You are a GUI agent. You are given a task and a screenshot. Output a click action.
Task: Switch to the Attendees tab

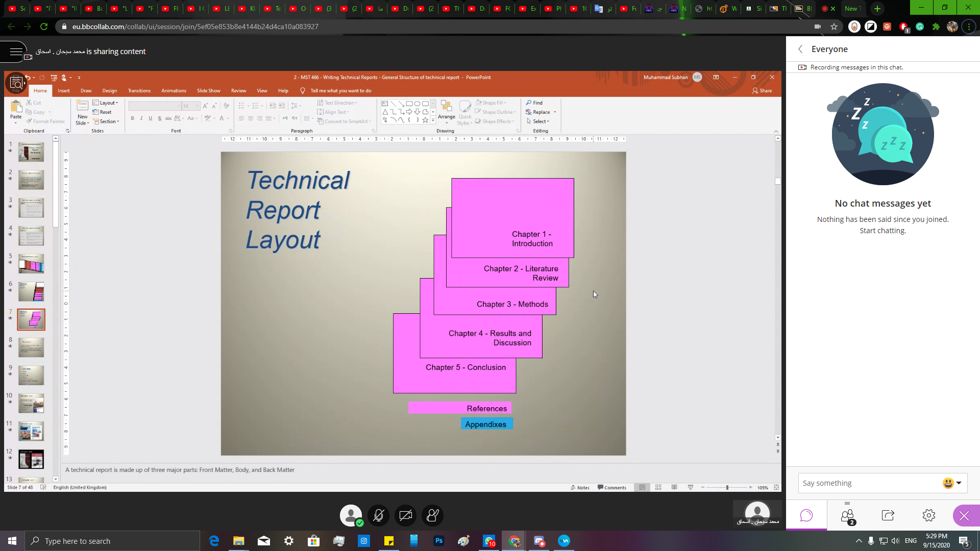[847, 516]
